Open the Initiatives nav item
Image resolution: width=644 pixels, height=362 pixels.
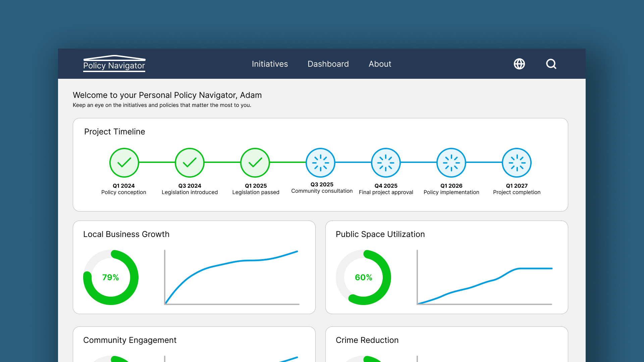[x=270, y=64]
